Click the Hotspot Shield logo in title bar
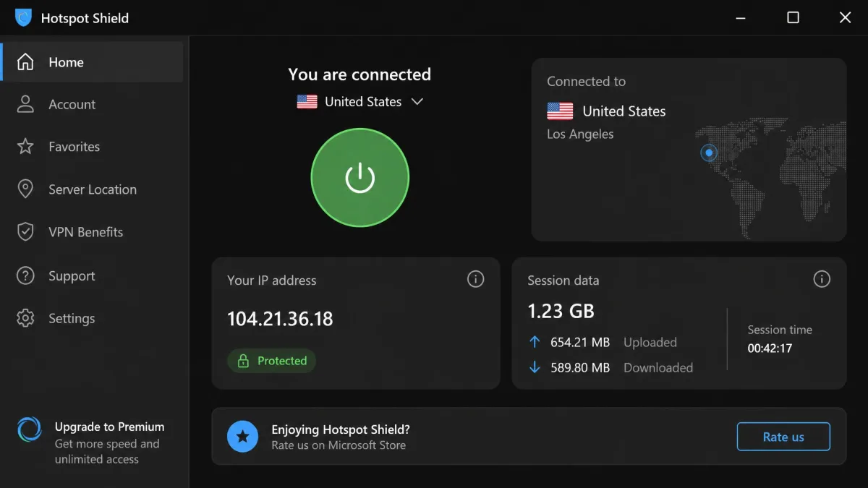Viewport: 868px width, 488px height. click(x=23, y=17)
